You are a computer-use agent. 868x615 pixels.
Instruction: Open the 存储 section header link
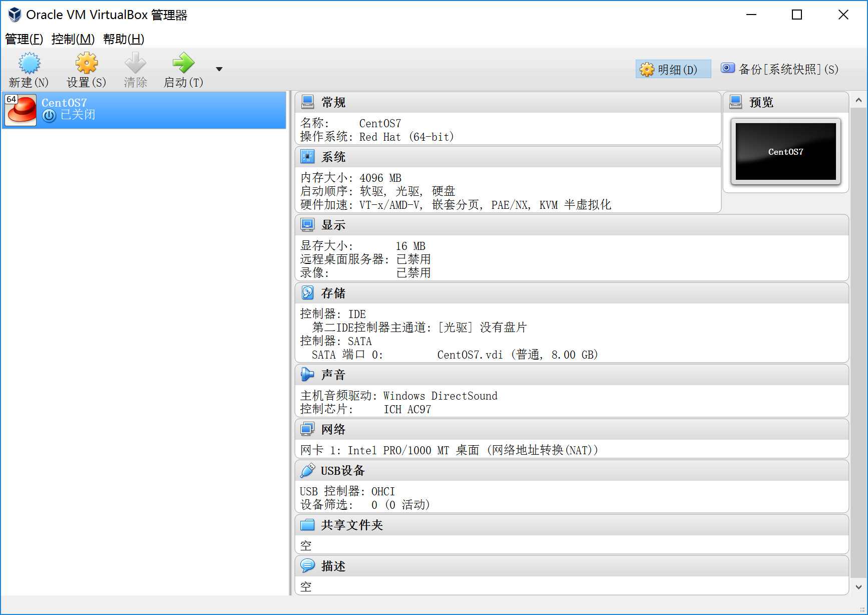click(x=333, y=293)
